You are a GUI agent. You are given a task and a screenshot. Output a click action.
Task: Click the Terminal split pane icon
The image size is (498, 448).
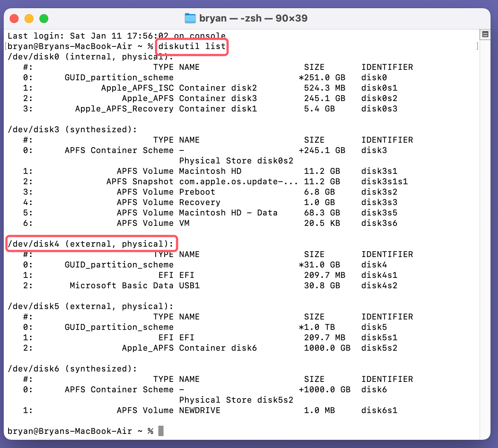pyautogui.click(x=485, y=35)
